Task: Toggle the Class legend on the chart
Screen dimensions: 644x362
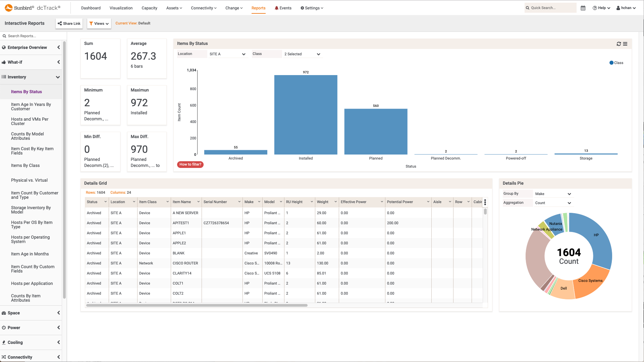Action: pos(616,63)
